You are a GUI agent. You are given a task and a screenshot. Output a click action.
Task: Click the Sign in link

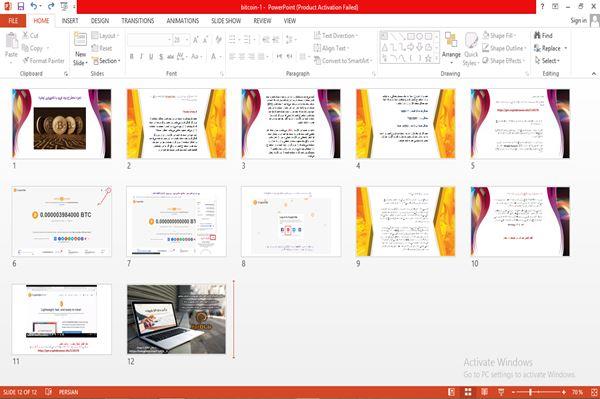(578, 21)
